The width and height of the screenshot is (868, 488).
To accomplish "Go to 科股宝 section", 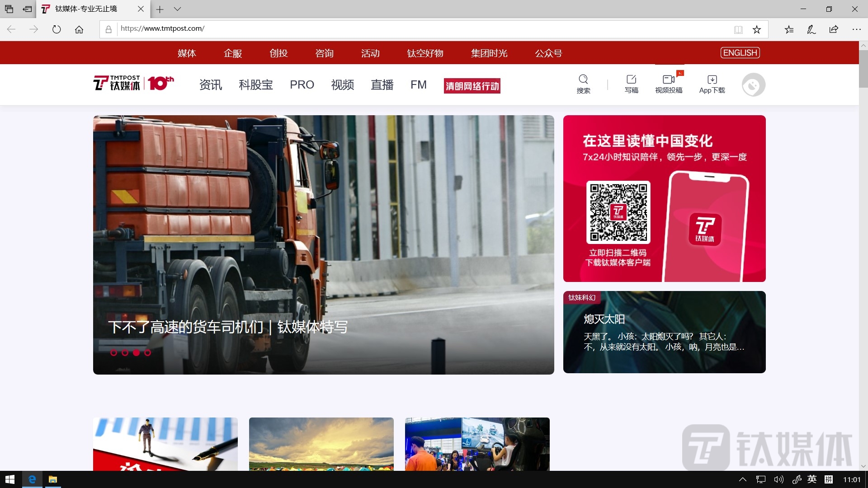I will [x=256, y=85].
